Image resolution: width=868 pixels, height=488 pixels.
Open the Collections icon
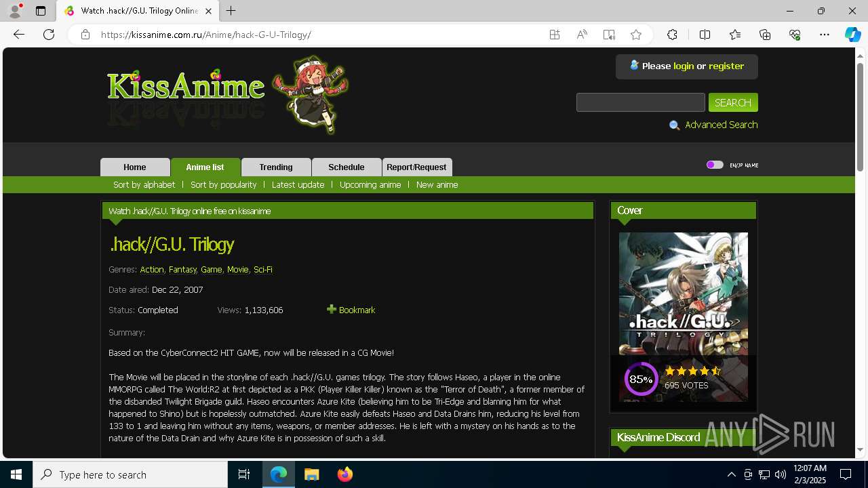[765, 35]
